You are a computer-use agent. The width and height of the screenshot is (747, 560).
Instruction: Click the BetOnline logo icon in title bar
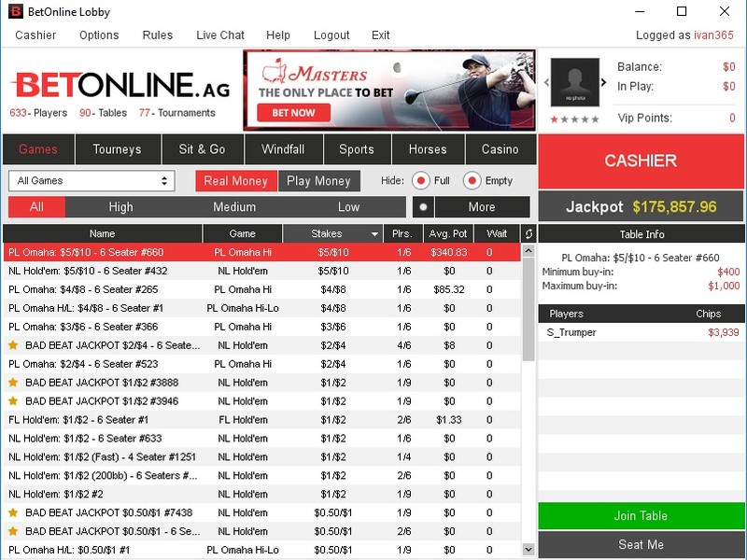point(15,11)
